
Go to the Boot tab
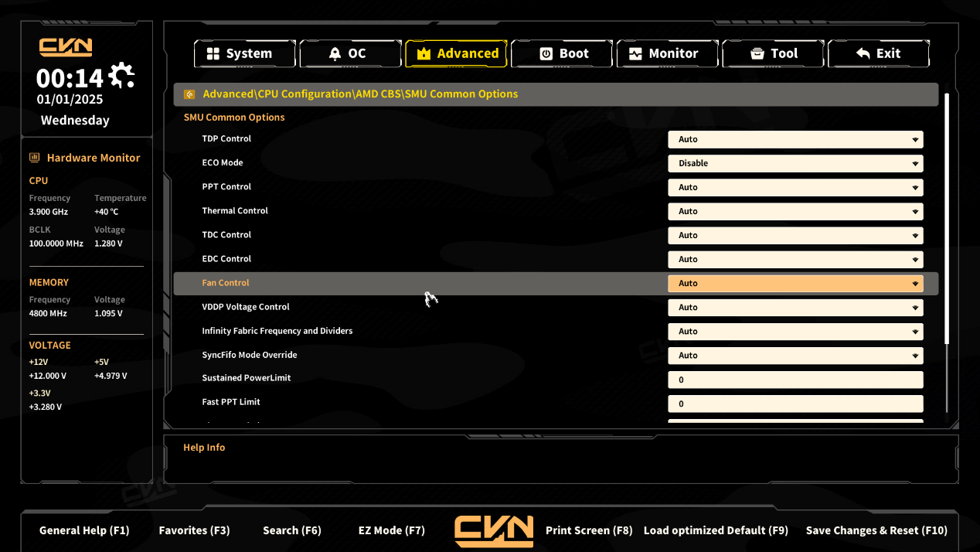562,53
